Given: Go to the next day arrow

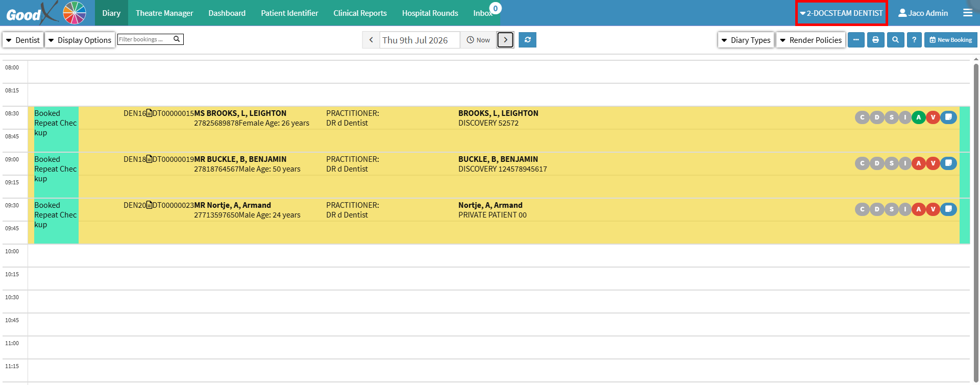Looking at the screenshot, I should 505,40.
